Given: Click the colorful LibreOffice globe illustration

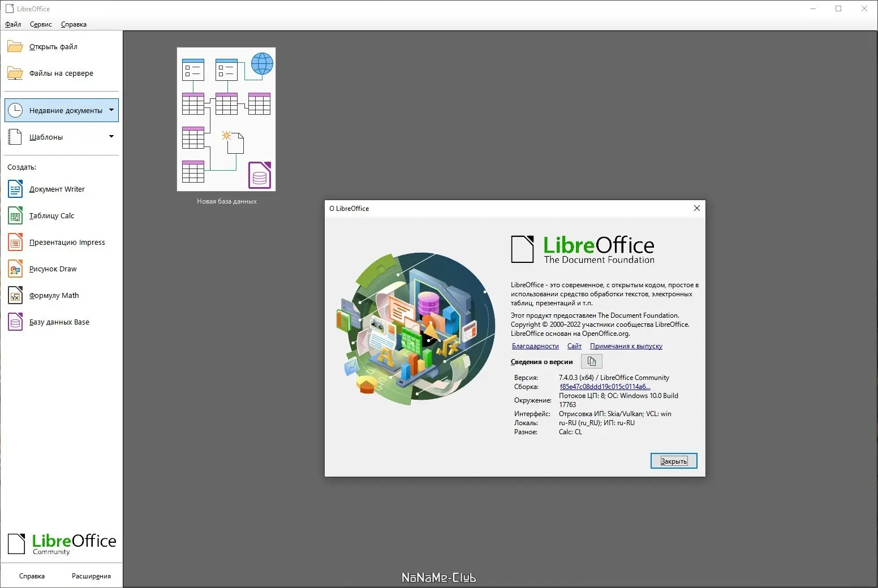Looking at the screenshot, I should (x=416, y=329).
